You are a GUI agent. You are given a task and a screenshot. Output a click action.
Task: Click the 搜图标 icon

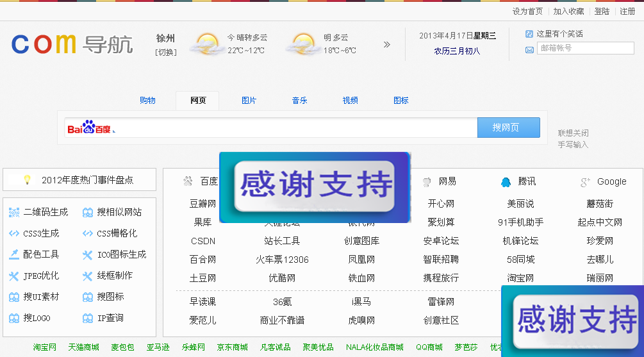point(88,297)
